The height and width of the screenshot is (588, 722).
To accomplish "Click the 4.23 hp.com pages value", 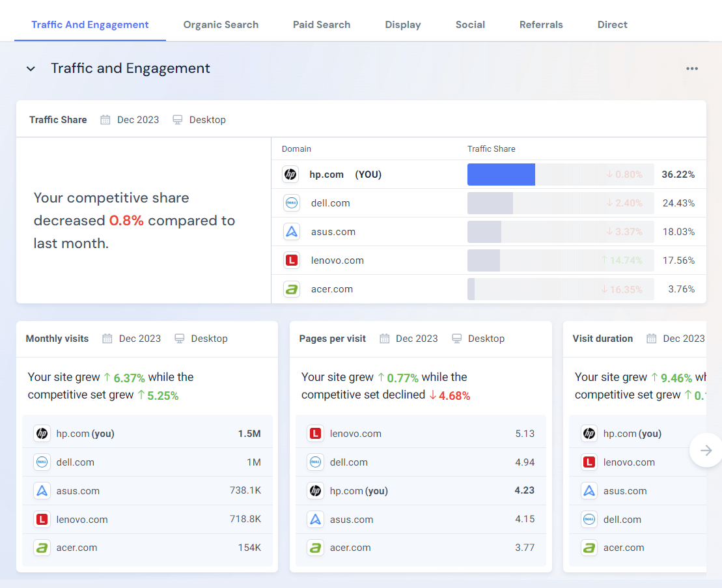I will [x=525, y=491].
